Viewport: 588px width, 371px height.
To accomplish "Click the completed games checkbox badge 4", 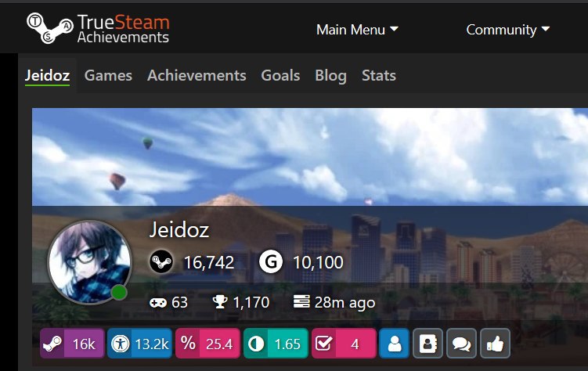I will (x=344, y=344).
